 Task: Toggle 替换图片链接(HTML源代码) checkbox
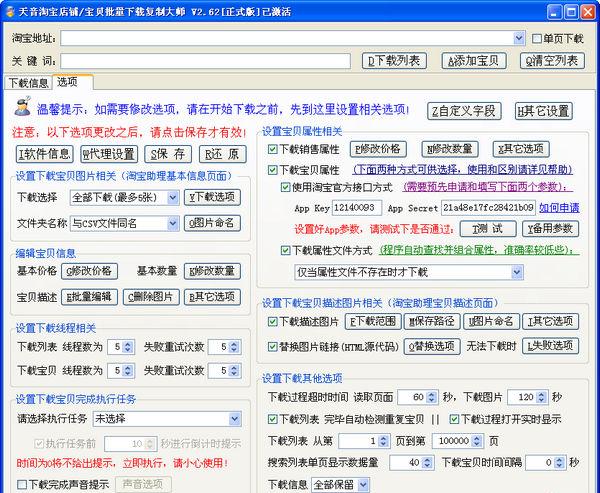272,347
